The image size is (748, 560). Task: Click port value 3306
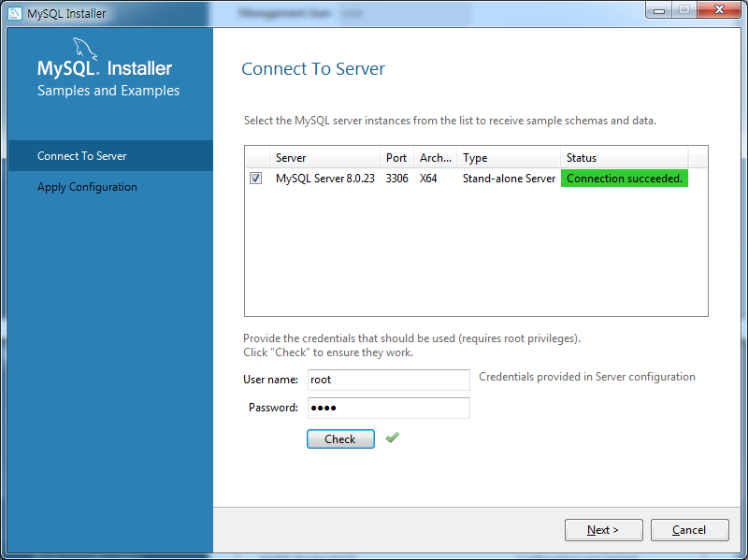point(396,179)
